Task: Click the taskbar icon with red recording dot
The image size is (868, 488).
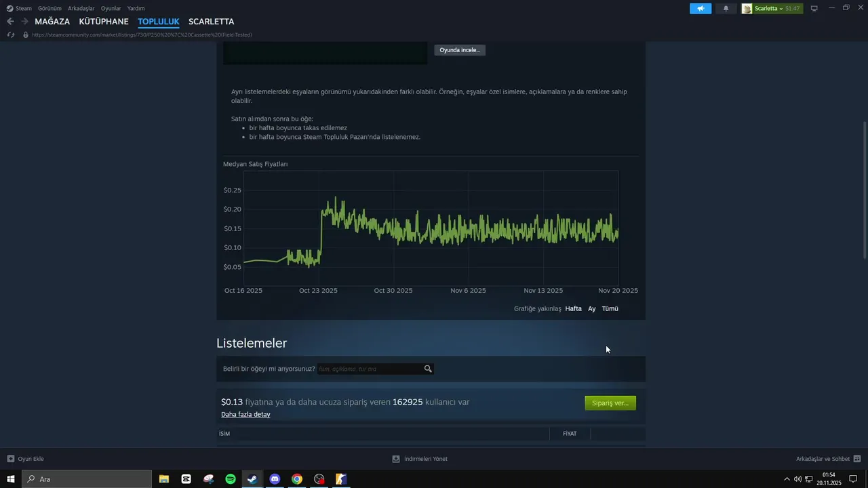Action: 319,479
